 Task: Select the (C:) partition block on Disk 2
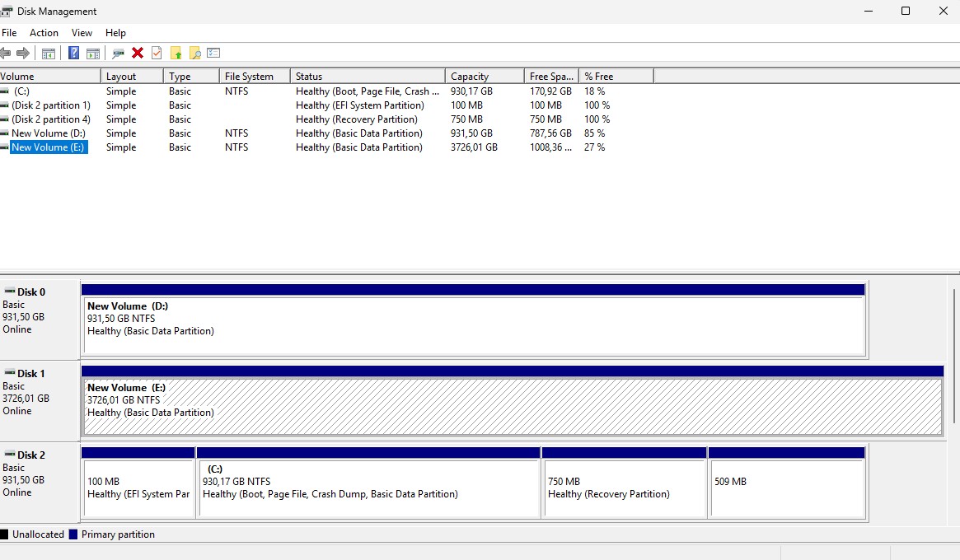(368, 488)
